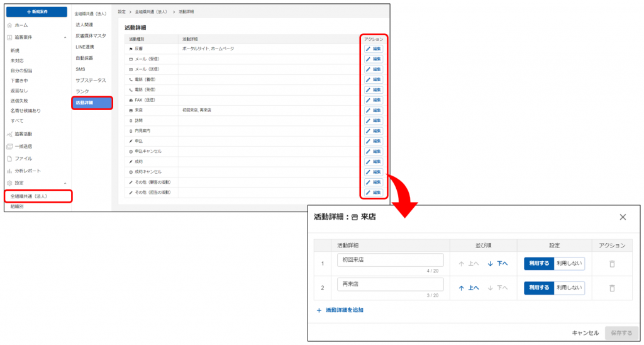
Task: Collapse the 設定 section chevron
Action: click(x=65, y=183)
